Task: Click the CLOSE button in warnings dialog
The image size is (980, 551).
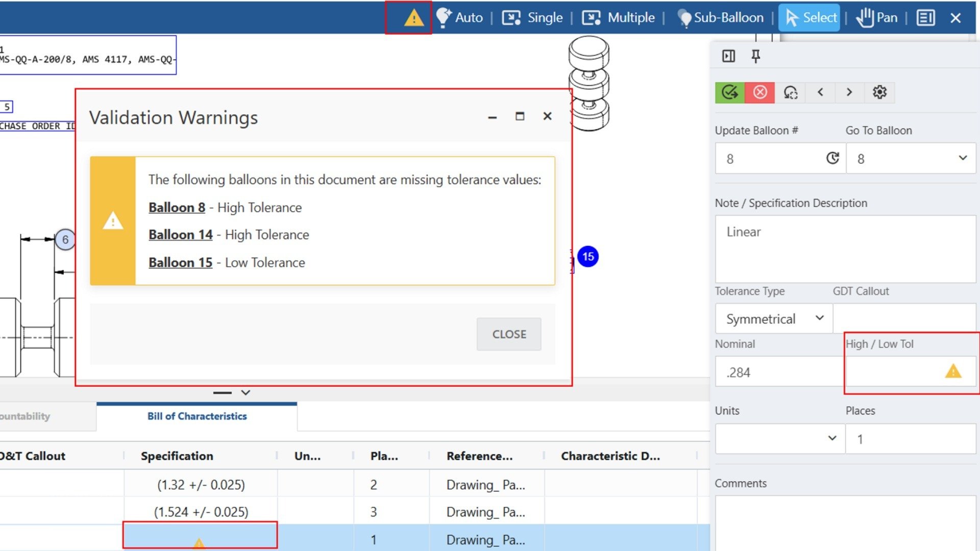Action: (x=509, y=334)
